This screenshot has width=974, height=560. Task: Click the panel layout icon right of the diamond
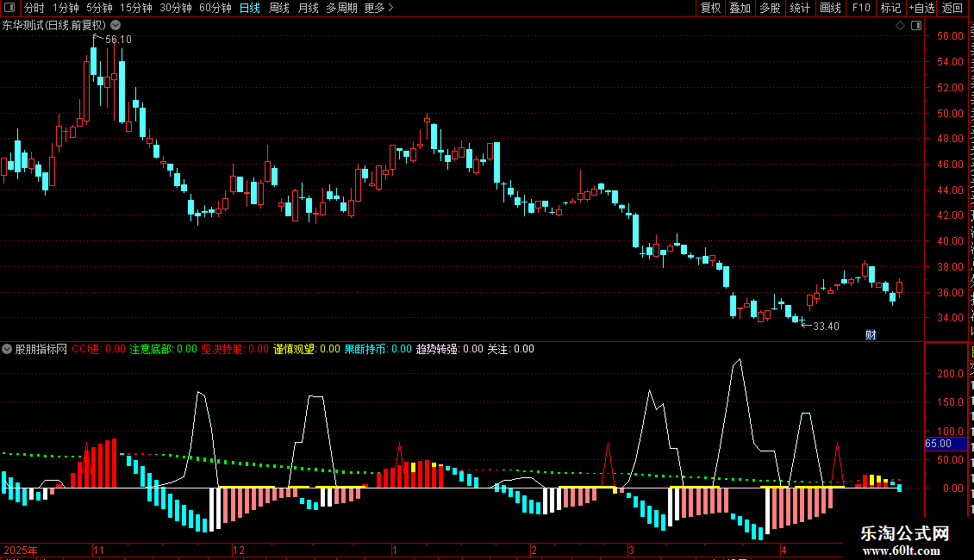(916, 25)
